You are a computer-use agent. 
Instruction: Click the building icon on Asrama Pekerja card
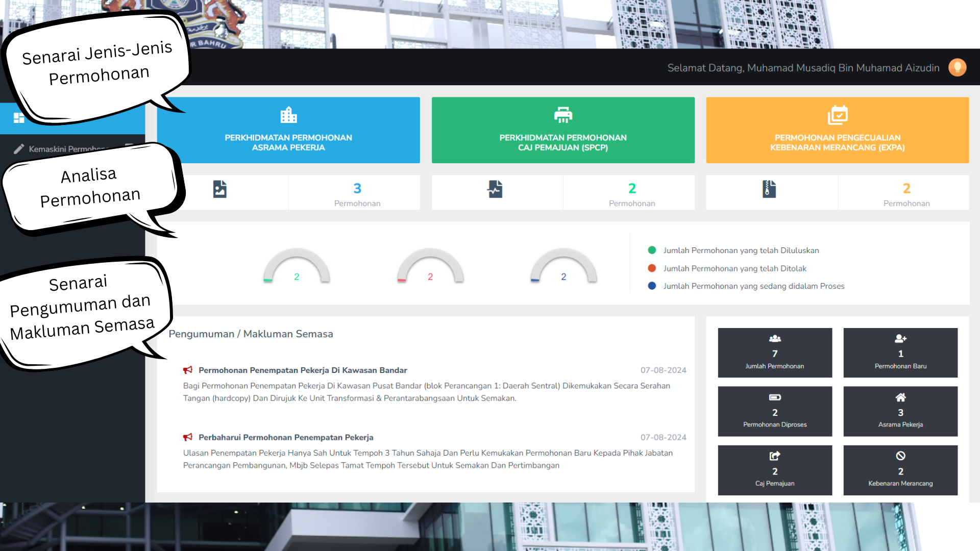[288, 115]
